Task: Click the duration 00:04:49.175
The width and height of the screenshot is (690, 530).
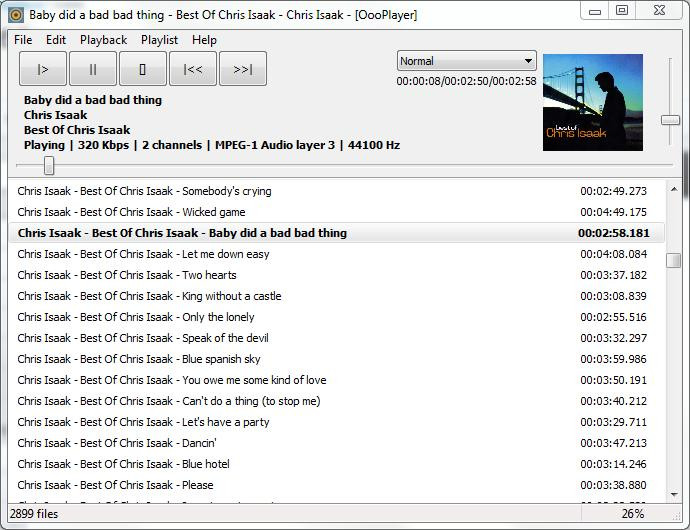Action: tap(613, 212)
